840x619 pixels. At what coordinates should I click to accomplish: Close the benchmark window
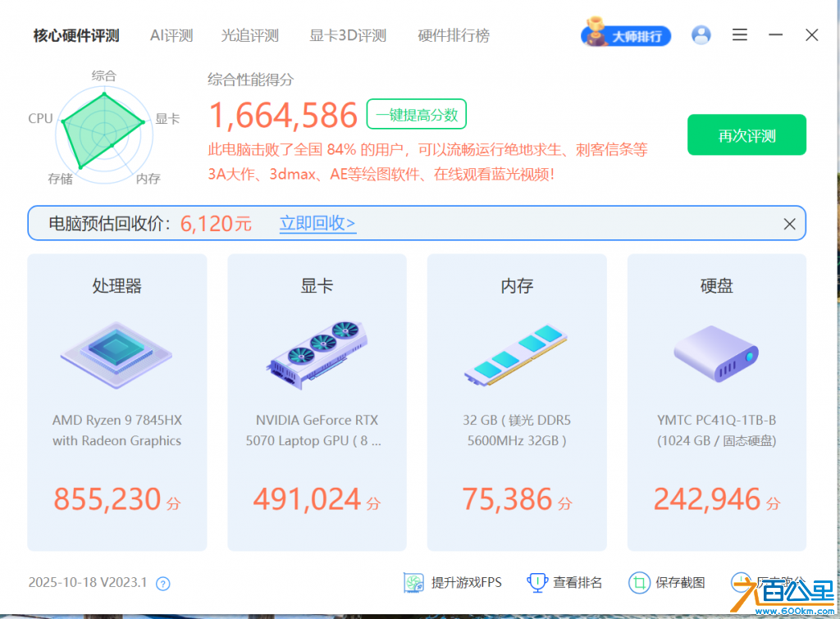(x=811, y=35)
